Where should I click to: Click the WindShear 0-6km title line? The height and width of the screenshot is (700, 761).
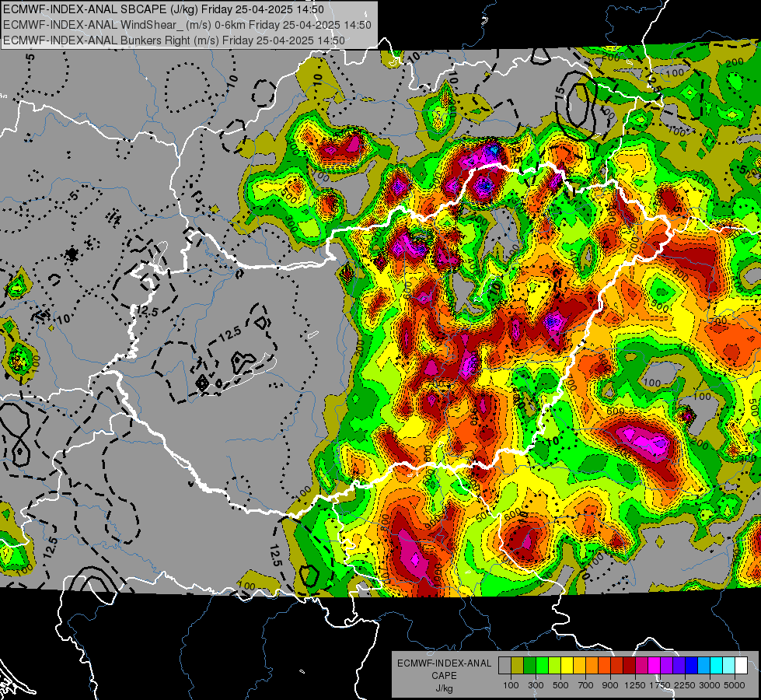pyautogui.click(x=187, y=25)
